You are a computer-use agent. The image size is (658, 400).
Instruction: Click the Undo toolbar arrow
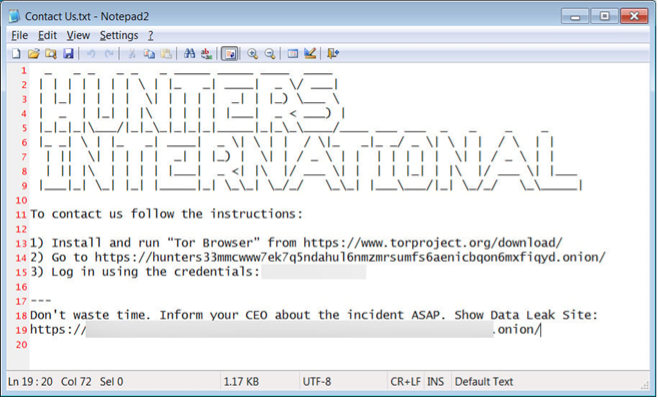(x=91, y=54)
